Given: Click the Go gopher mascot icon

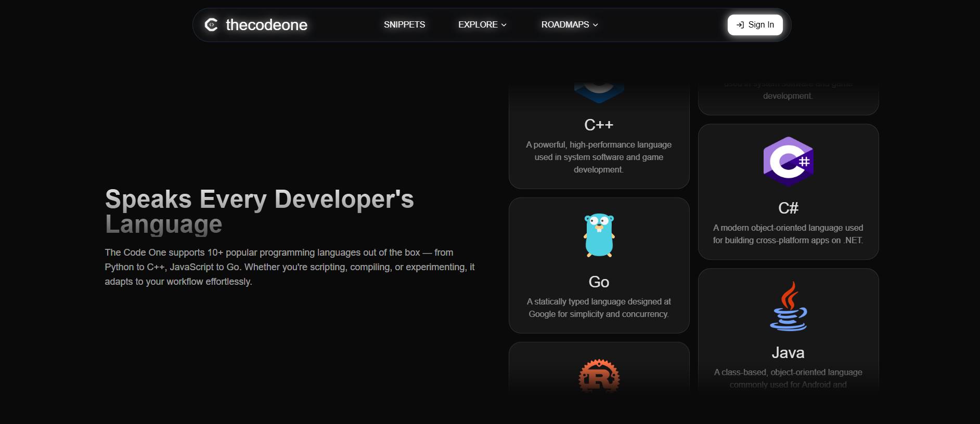Looking at the screenshot, I should coord(599,235).
